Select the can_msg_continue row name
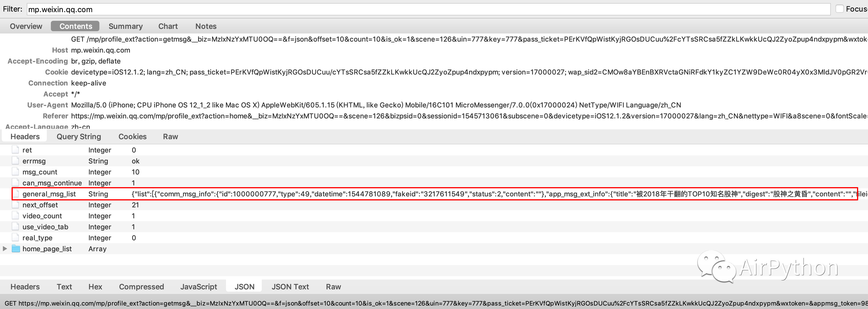Screen dimensions: 868x309 [x=52, y=183]
